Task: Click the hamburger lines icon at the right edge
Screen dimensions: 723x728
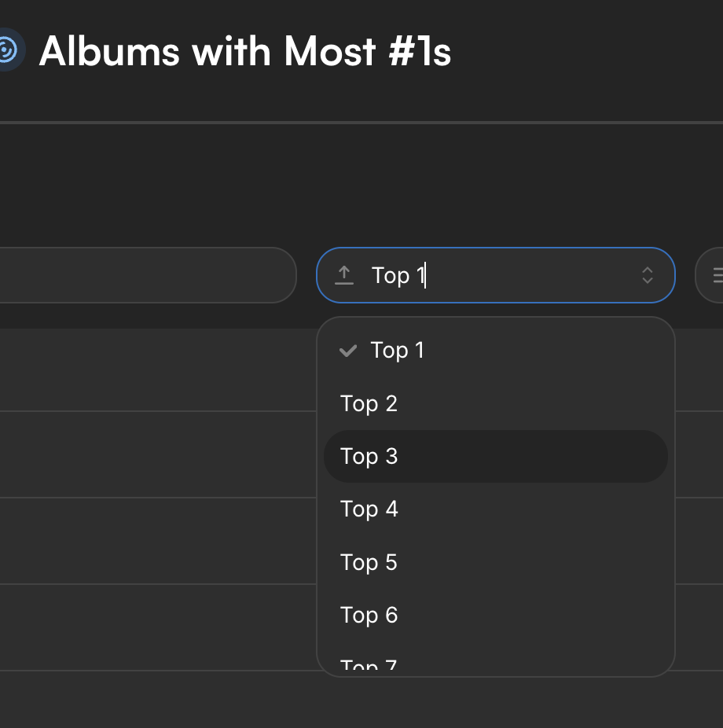Action: 717,275
